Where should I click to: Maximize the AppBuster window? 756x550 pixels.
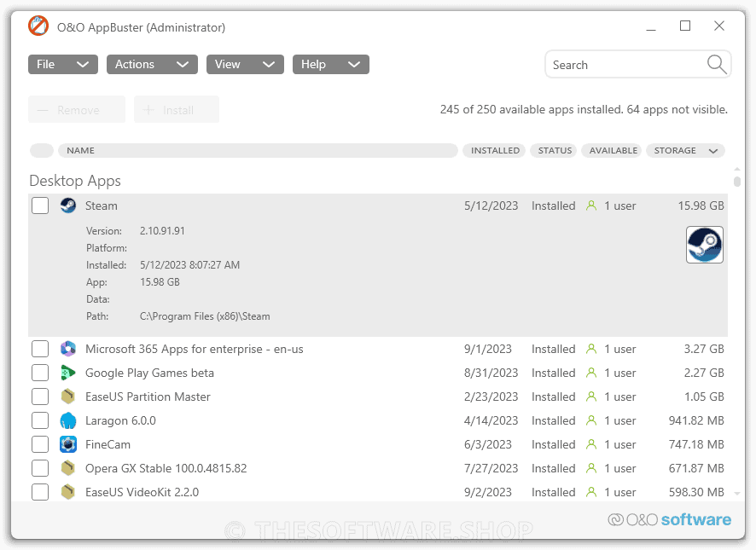click(685, 26)
